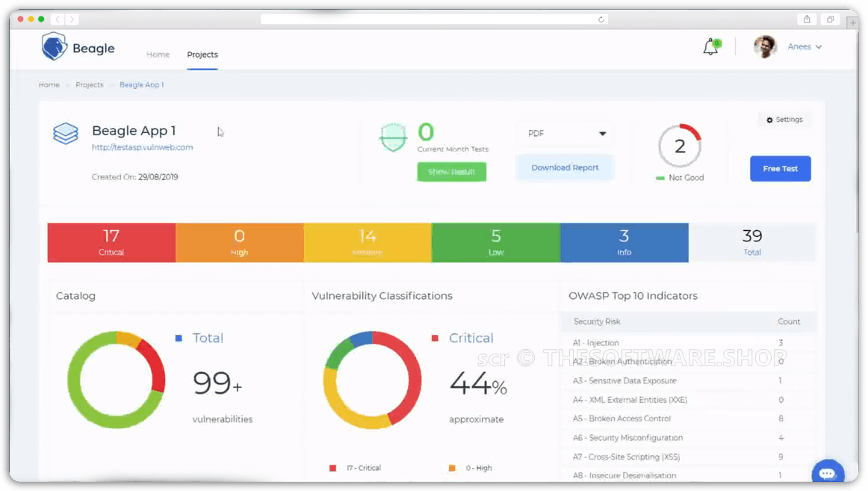Expand the PDF report format dropdown
The height and width of the screenshot is (491, 868).
[x=565, y=134]
